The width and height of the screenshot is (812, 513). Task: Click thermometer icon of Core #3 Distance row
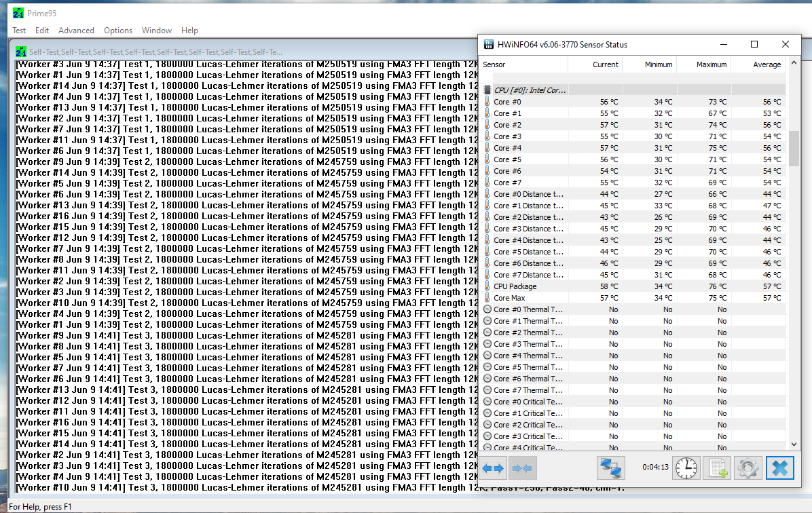[x=487, y=228]
